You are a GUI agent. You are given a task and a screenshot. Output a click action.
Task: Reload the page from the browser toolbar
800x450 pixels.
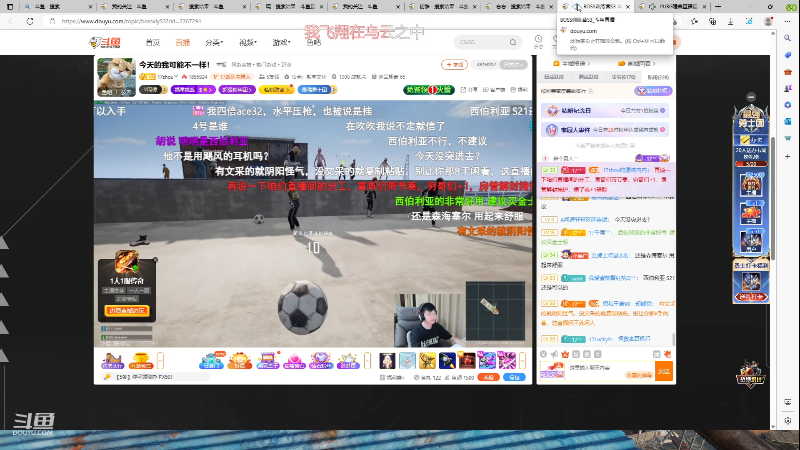click(30, 21)
